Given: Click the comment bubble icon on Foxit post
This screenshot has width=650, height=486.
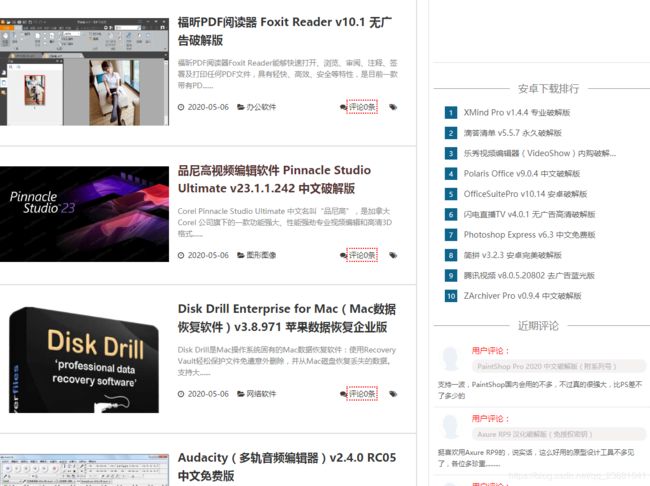Looking at the screenshot, I should point(343,107).
